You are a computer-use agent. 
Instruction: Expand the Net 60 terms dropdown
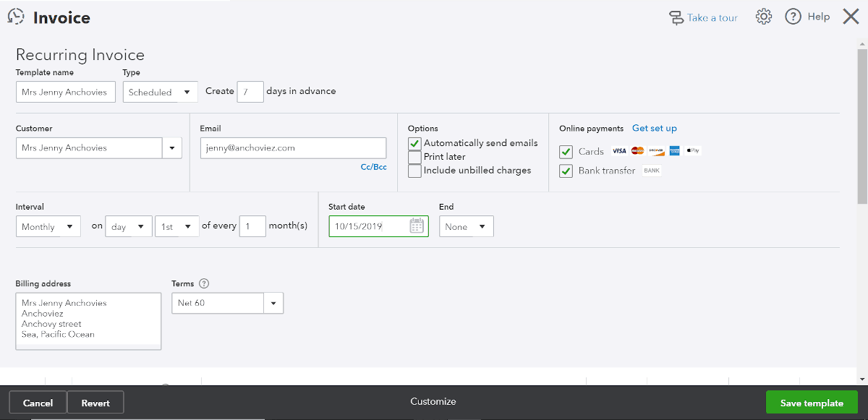tap(273, 303)
